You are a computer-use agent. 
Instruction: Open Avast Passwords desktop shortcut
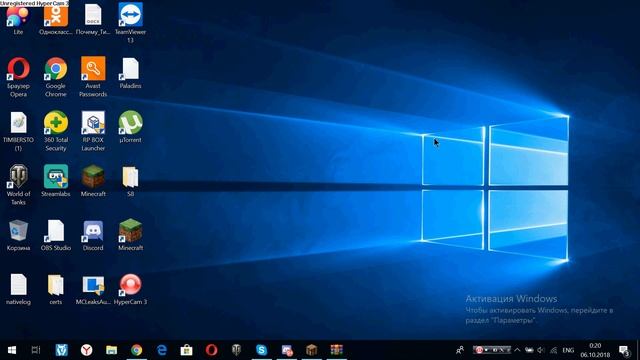[x=93, y=77]
